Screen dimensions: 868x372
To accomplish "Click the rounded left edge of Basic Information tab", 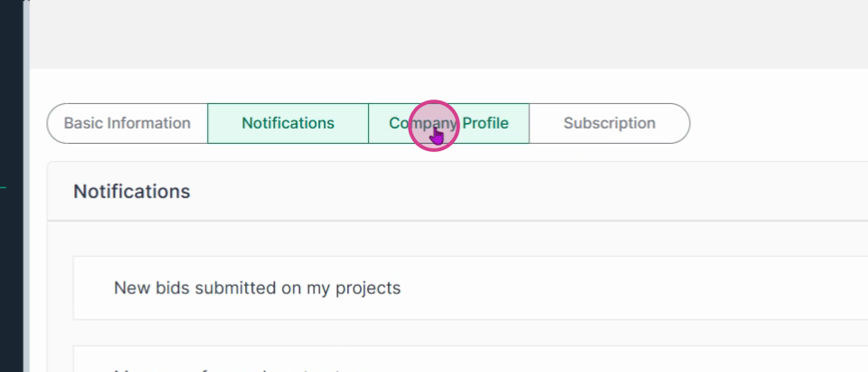I will click(54, 123).
